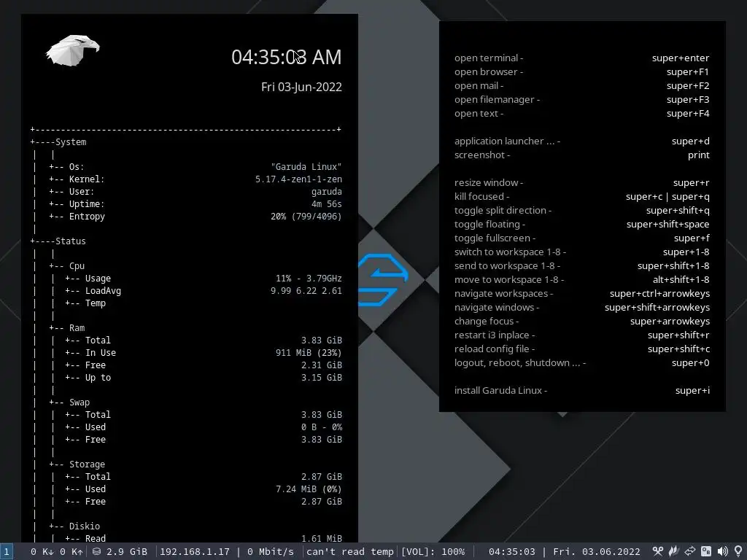Click the two-arrows network tray icon

(x=690, y=551)
